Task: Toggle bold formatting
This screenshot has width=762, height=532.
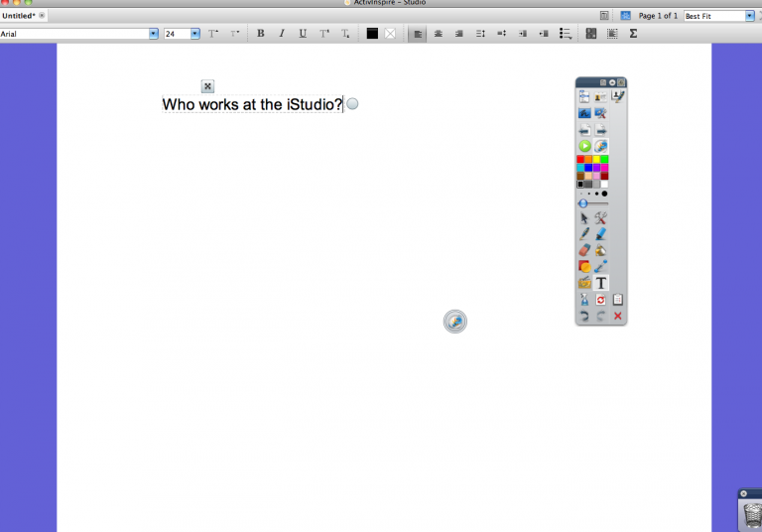Action: pos(261,34)
